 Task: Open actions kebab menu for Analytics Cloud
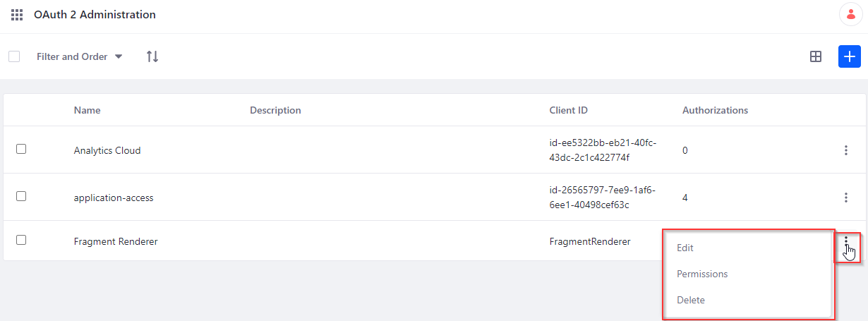[x=845, y=150]
